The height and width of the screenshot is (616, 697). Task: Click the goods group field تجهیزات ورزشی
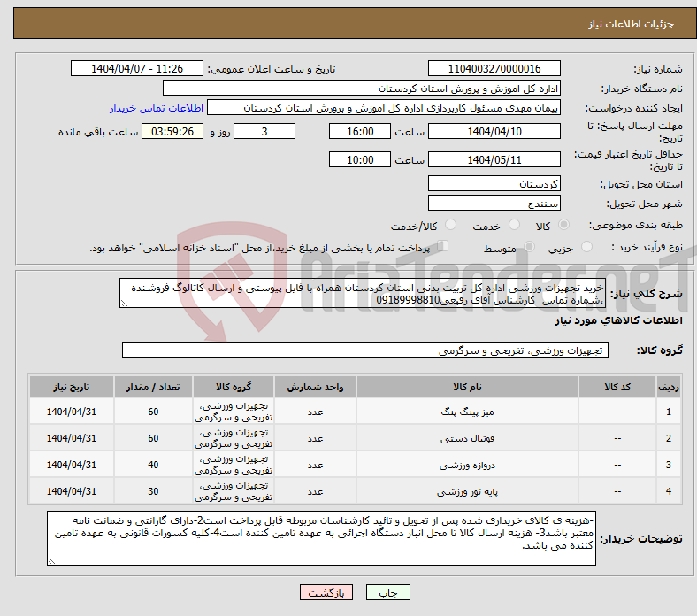click(x=365, y=350)
